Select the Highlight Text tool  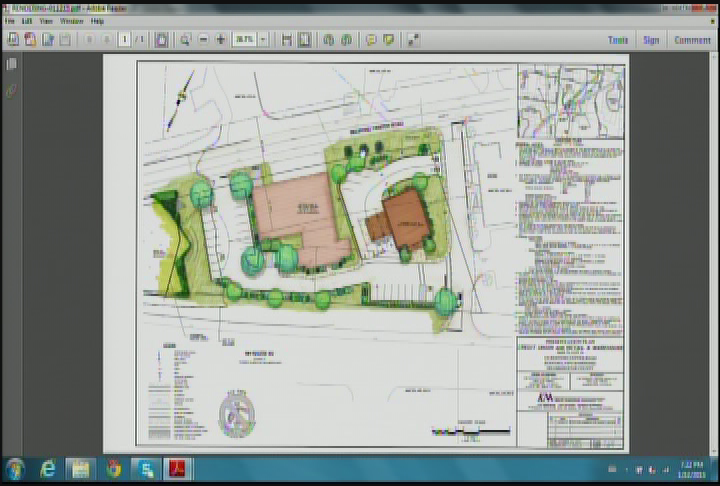point(388,40)
